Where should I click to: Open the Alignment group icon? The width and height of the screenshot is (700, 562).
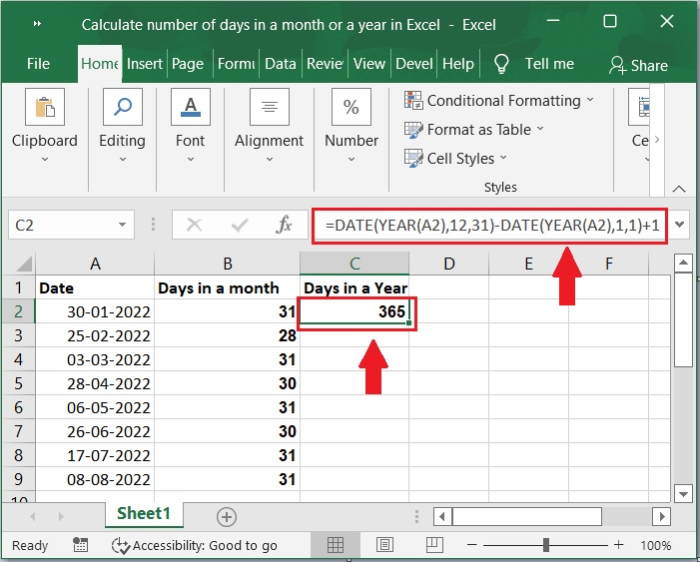[269, 107]
